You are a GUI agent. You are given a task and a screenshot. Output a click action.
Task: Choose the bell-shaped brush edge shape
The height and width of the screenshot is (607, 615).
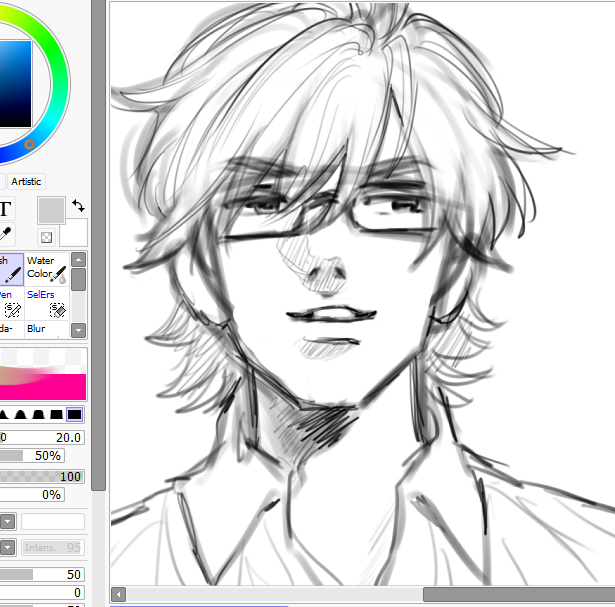(20, 414)
